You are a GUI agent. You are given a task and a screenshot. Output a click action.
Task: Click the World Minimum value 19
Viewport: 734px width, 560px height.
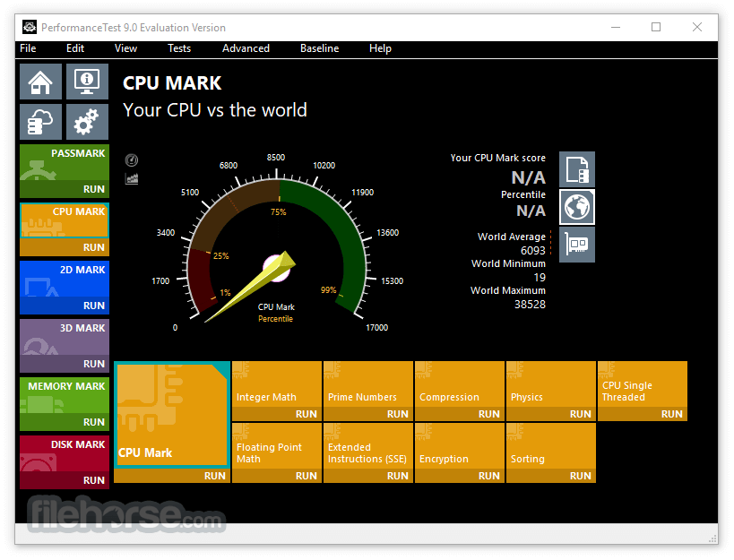[x=540, y=278]
